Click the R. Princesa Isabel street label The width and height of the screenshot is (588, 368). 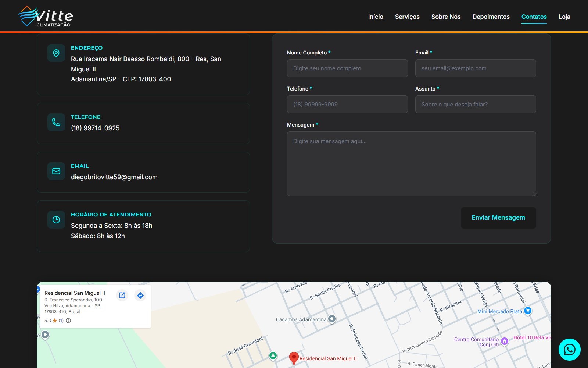[358, 342]
